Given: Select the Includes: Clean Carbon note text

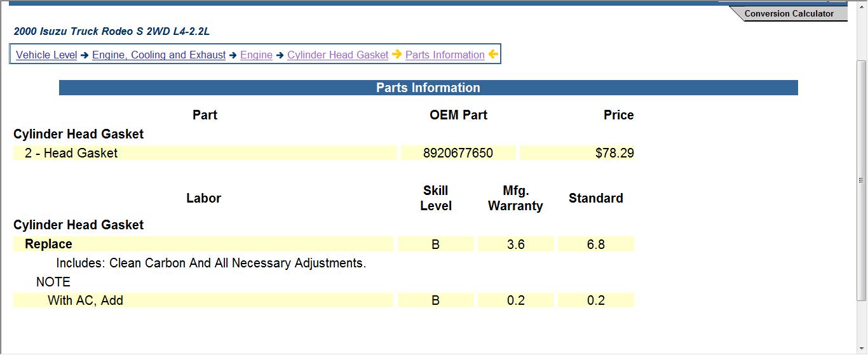Looking at the screenshot, I should coord(211,263).
